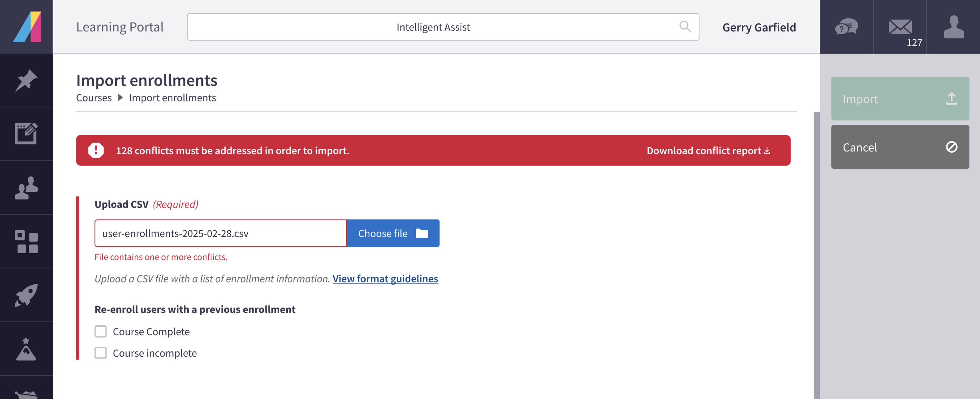Image resolution: width=980 pixels, height=399 pixels.
Task: Open View format guidelines link
Action: click(x=385, y=279)
